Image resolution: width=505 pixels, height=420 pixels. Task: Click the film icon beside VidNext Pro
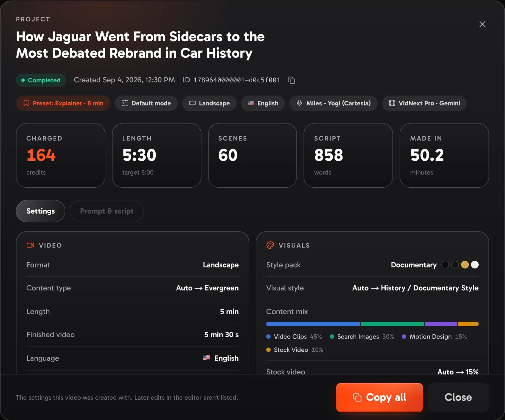[x=392, y=103]
